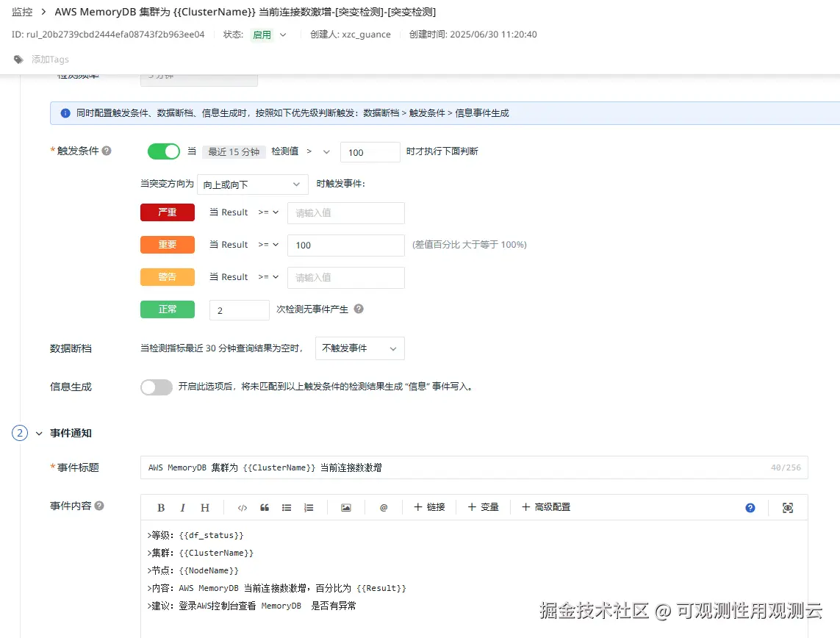Click the 事件内容 editor text area
This screenshot has height=638, width=840.
(x=474, y=578)
